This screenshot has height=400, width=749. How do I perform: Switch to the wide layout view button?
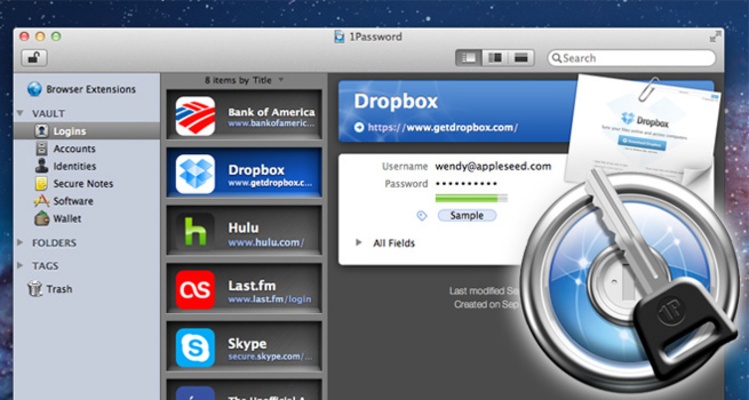pyautogui.click(x=521, y=58)
